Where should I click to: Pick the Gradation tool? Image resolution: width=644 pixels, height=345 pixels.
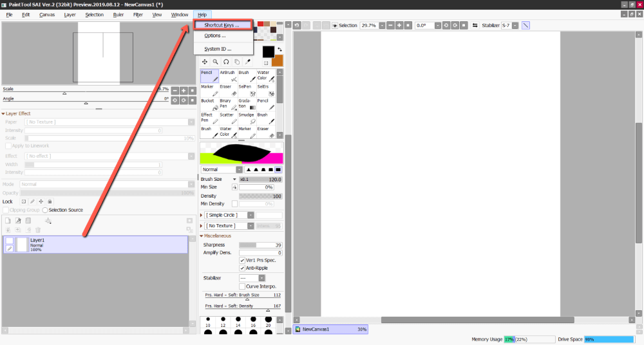(247, 104)
